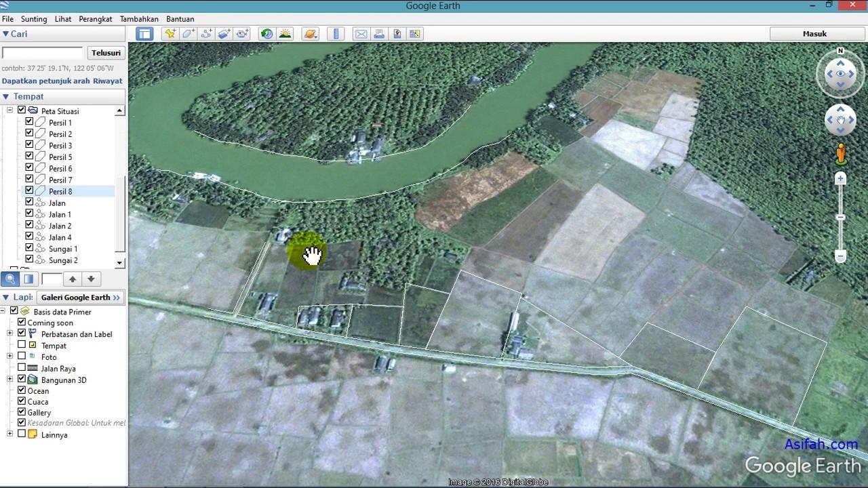This screenshot has width=868, height=488.
Task: Click the email envelope icon
Action: click(361, 34)
